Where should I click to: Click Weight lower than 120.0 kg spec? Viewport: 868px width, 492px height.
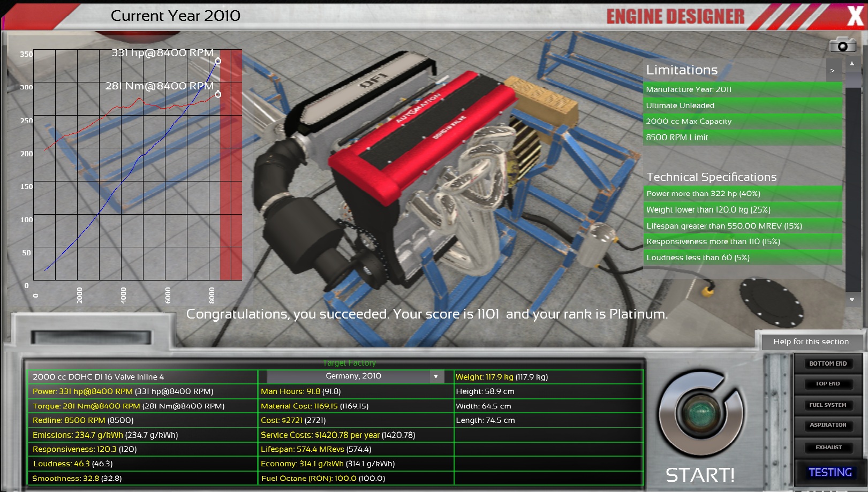[742, 210]
